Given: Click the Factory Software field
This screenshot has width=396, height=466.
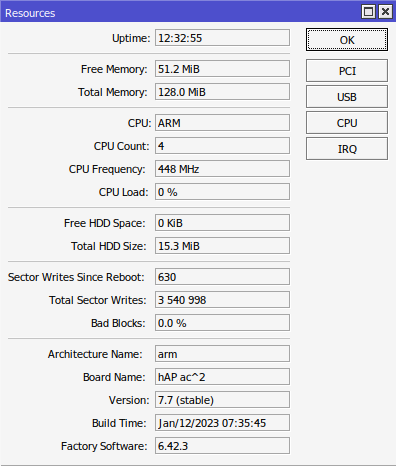Looking at the screenshot, I should [x=222, y=446].
